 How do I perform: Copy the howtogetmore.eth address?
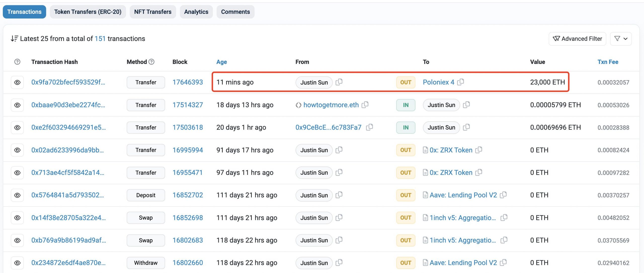click(365, 105)
